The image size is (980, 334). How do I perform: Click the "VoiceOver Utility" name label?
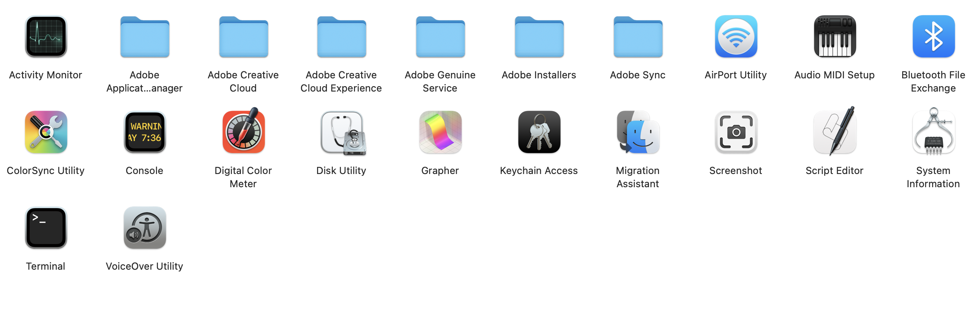click(x=145, y=266)
